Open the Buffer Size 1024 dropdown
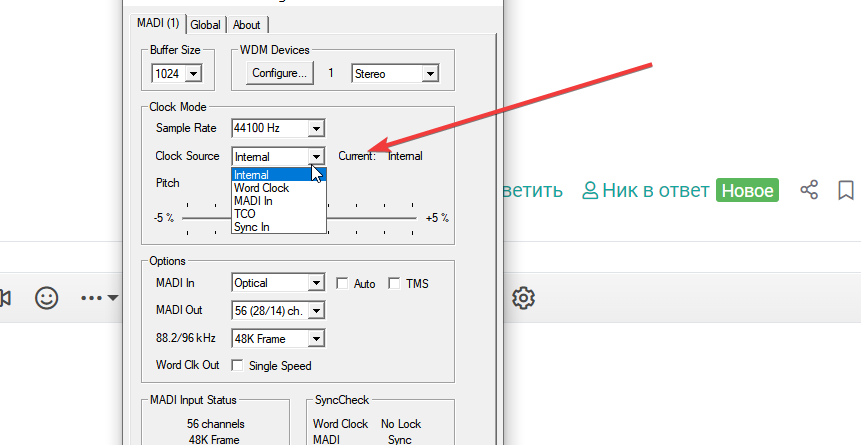The width and height of the screenshot is (861, 445). click(193, 74)
